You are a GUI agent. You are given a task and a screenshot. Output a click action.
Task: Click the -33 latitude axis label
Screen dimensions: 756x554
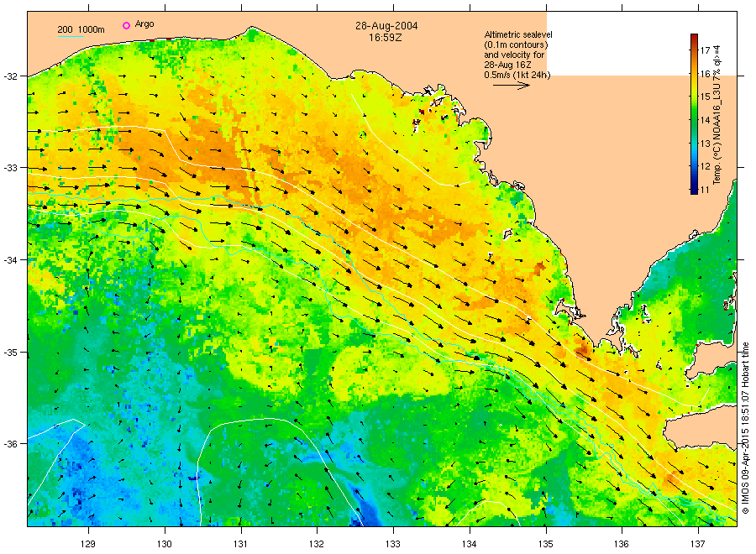pos(10,168)
